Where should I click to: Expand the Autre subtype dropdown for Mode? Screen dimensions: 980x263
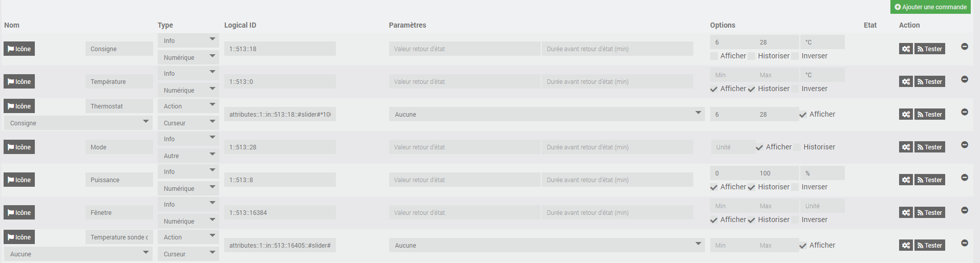click(188, 156)
